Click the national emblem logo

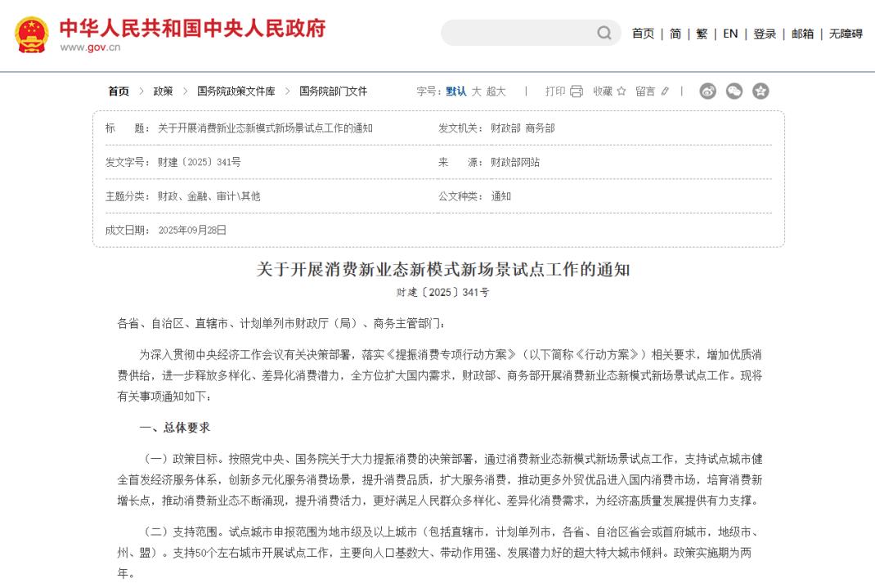[31, 34]
